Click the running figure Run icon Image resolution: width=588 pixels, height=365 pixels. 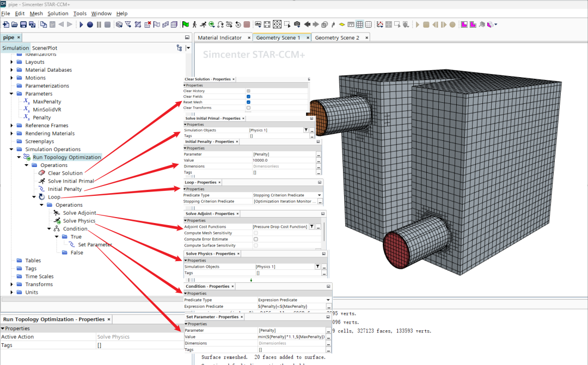[203, 24]
